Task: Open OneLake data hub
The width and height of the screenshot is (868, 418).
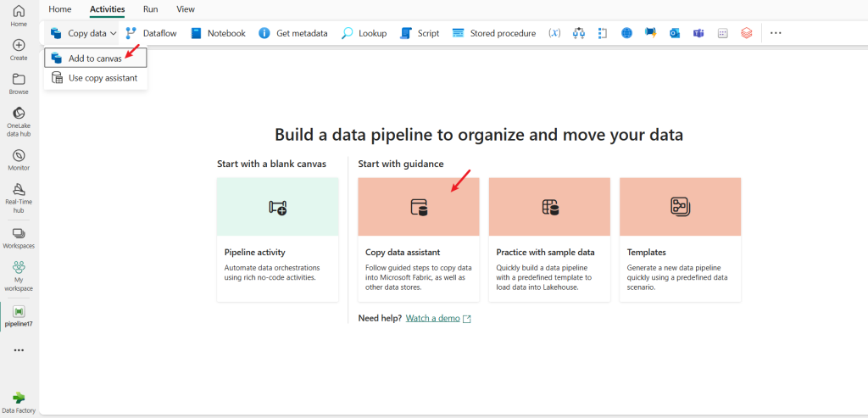Action: tap(19, 120)
